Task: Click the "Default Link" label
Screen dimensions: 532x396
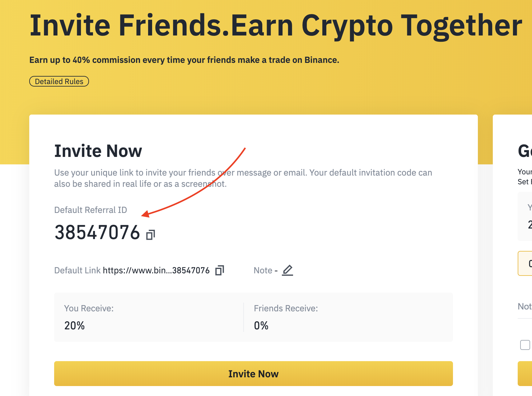Action: pos(77,270)
